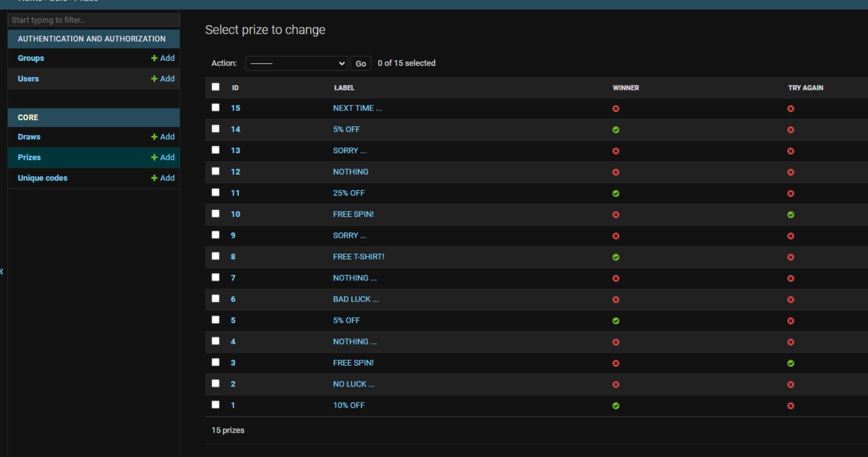Click red Winner icon for row 3
This screenshot has width=868, height=457.
(x=615, y=363)
